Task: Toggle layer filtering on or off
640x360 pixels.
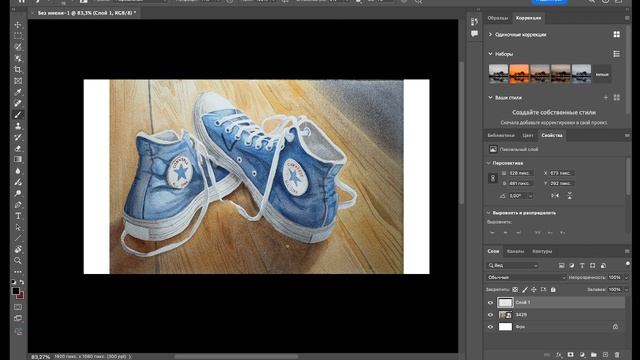Action: 627,264
